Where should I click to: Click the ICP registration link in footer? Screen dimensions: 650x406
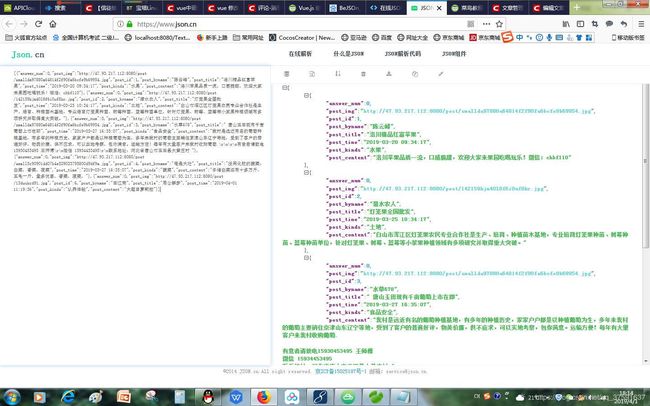click(x=340, y=371)
